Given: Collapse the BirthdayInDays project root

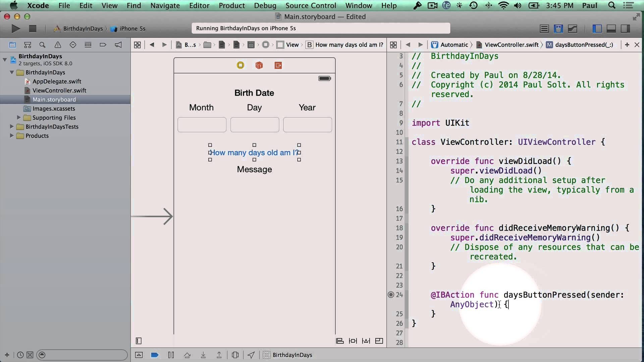Looking at the screenshot, I should [x=5, y=60].
